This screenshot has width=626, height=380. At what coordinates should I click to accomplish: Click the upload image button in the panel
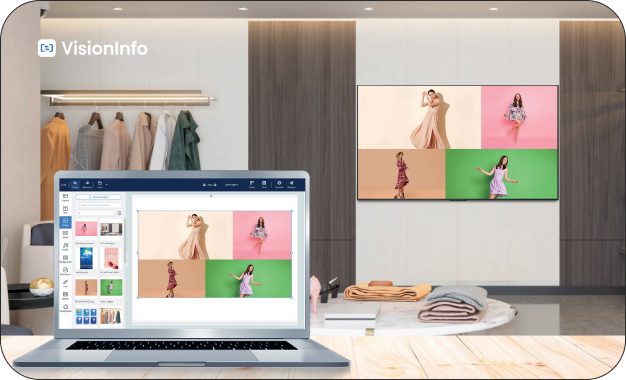pos(99,197)
